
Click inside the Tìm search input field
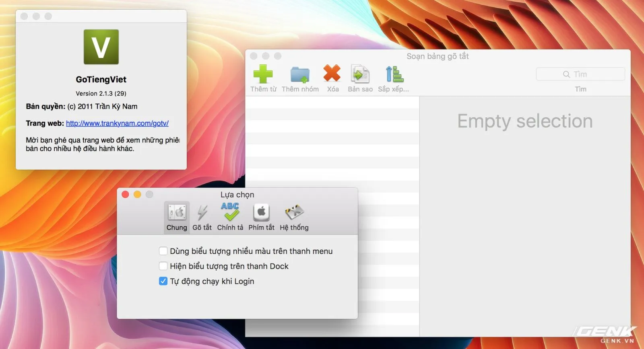pyautogui.click(x=580, y=74)
